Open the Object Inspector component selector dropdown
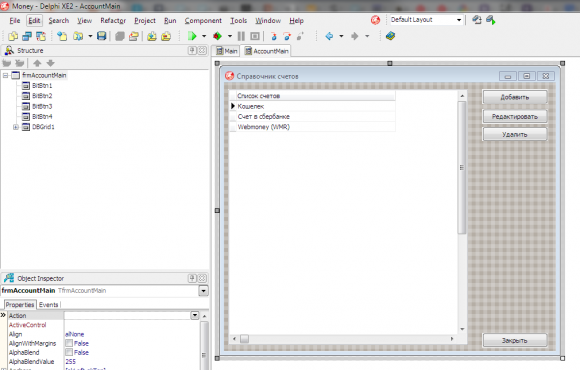Image resolution: width=580 pixels, height=370 pixels. [x=203, y=291]
